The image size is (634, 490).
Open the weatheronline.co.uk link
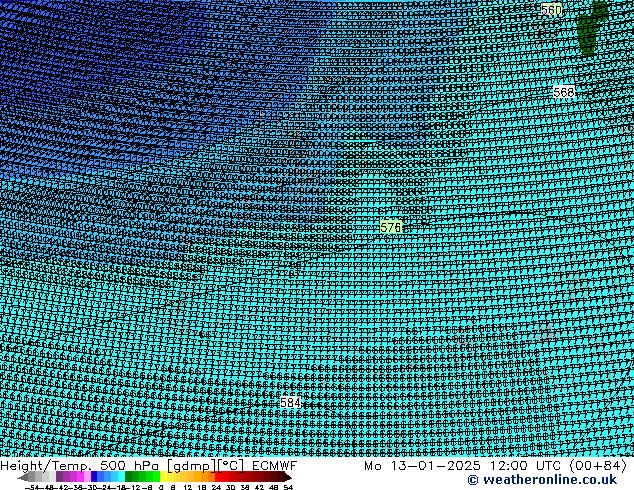(542, 480)
